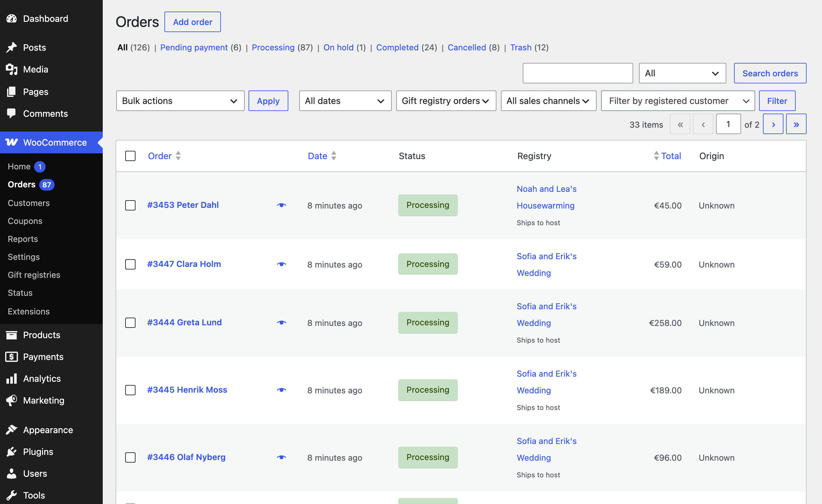This screenshot has height=504, width=822.
Task: Click the Apply bulk action button
Action: pyautogui.click(x=268, y=101)
